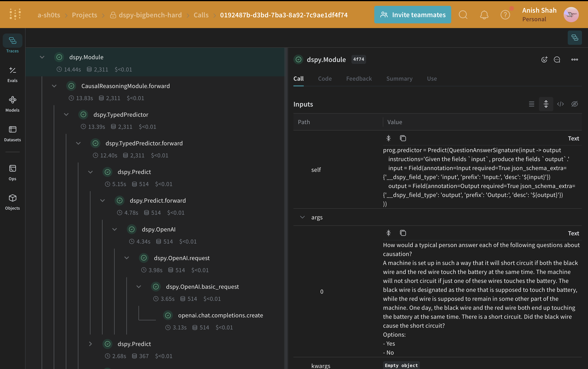Select the Evals sidebar icon

click(12, 73)
